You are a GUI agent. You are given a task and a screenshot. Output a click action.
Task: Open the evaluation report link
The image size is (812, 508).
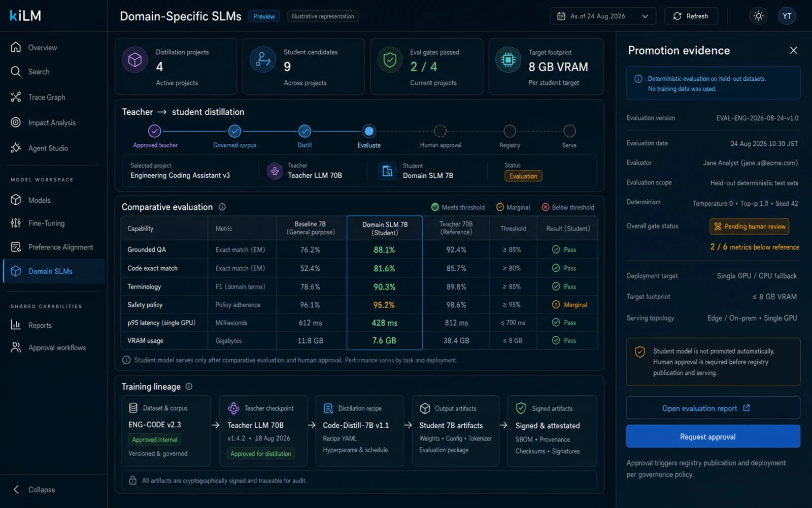pyautogui.click(x=713, y=408)
